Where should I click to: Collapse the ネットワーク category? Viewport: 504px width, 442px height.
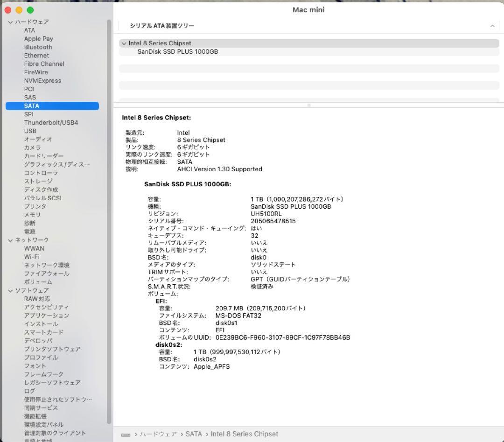[x=10, y=240]
